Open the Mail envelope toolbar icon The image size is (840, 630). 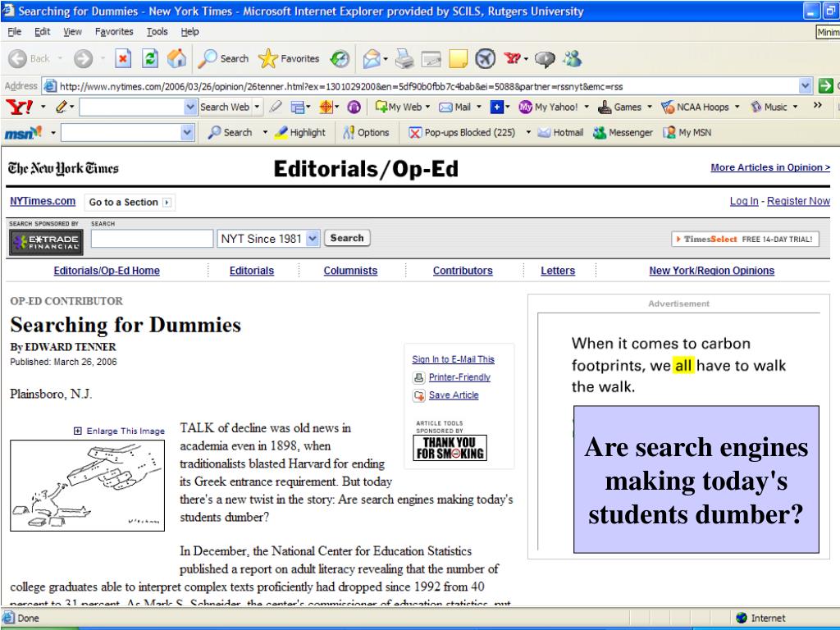click(372, 58)
